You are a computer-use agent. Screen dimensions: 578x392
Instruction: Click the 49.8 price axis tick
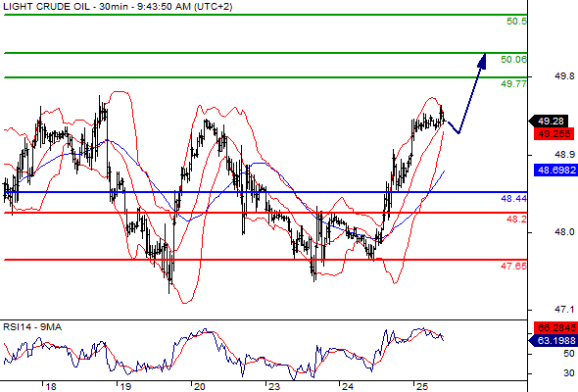564,76
